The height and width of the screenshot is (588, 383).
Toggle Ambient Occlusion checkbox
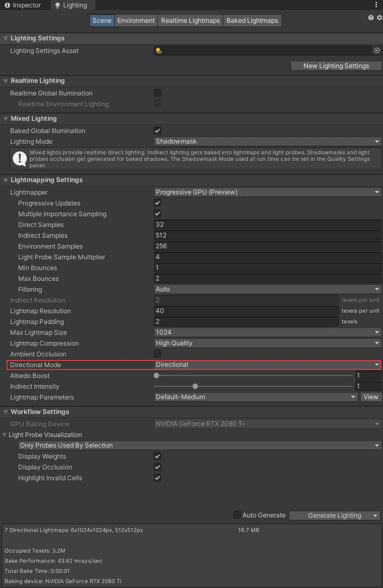(x=157, y=354)
